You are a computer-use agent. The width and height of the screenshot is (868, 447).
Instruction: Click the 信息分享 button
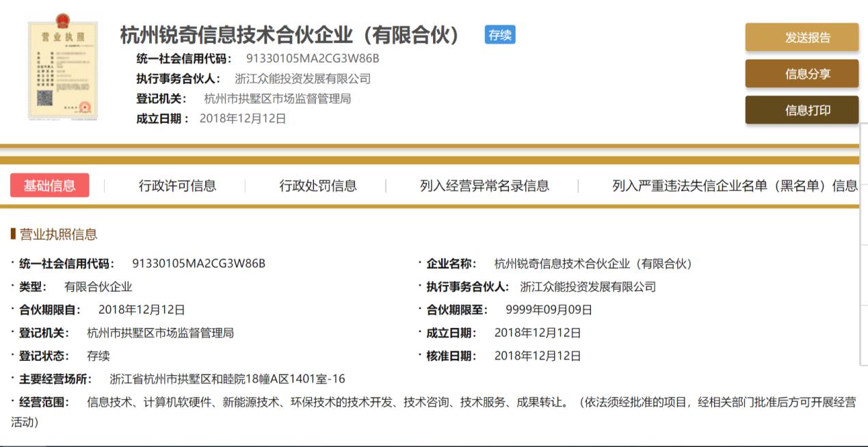802,74
